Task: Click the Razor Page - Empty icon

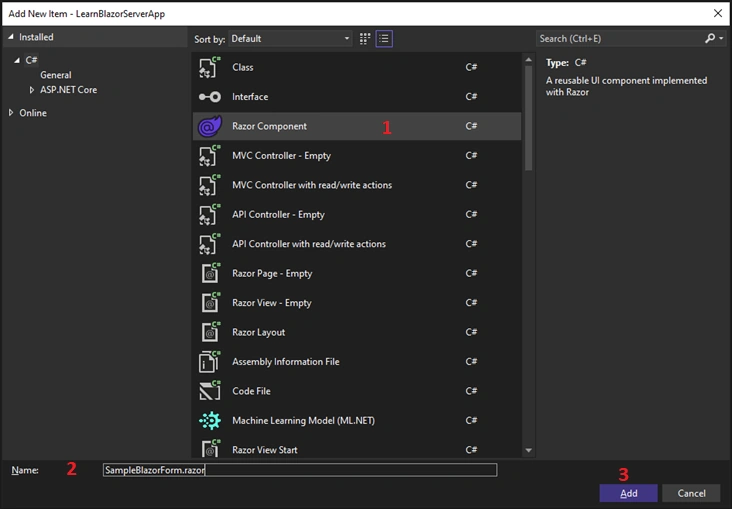Action: point(211,273)
